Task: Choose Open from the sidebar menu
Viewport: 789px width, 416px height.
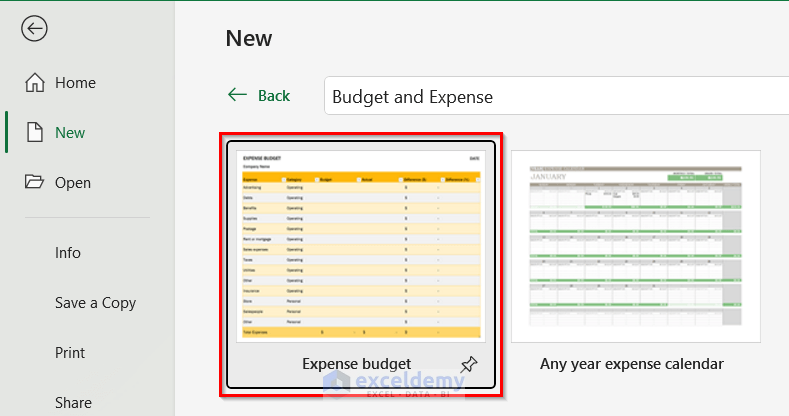Action: point(73,182)
